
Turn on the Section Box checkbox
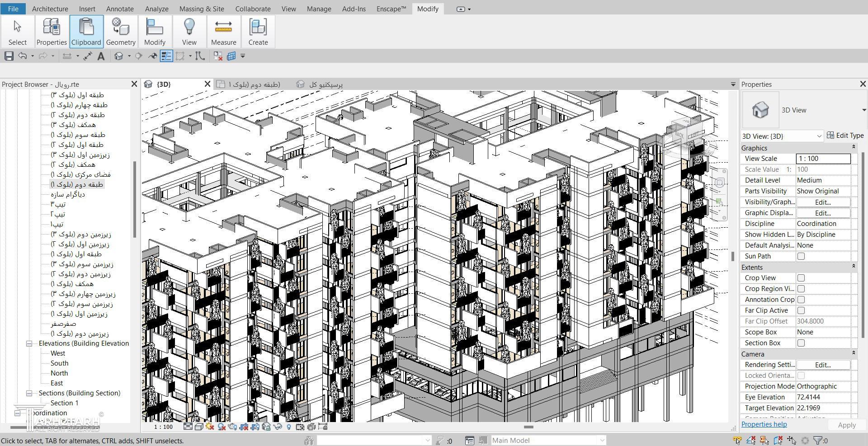(801, 343)
